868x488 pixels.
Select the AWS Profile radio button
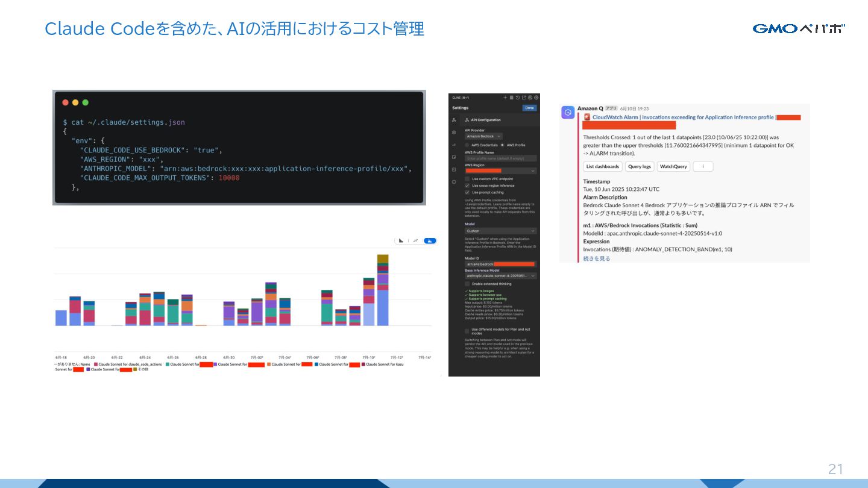(502, 145)
